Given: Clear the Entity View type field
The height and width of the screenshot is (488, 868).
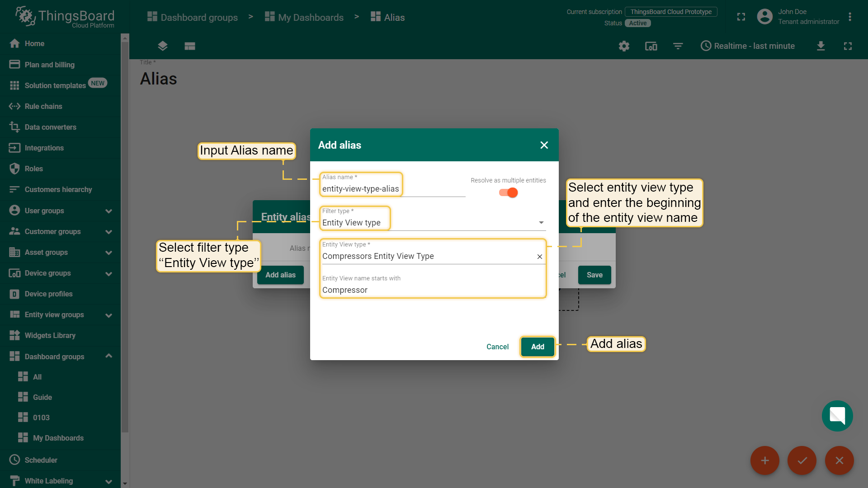Looking at the screenshot, I should (x=540, y=257).
